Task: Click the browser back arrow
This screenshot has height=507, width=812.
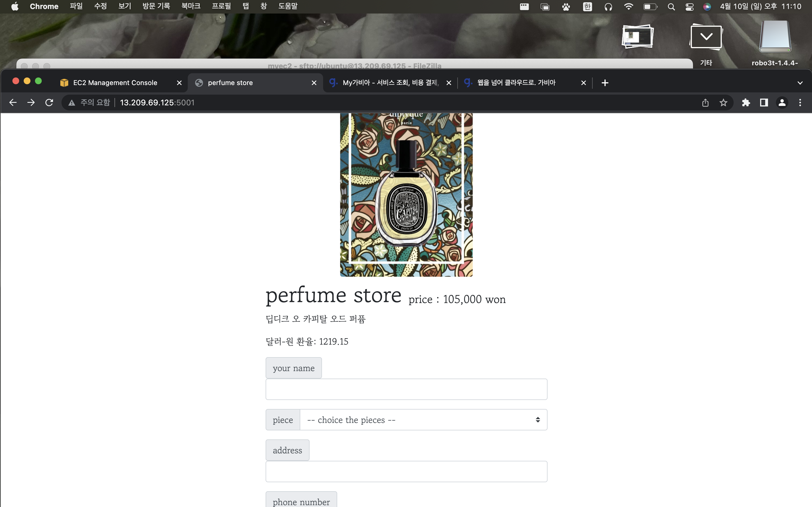Action: point(13,103)
